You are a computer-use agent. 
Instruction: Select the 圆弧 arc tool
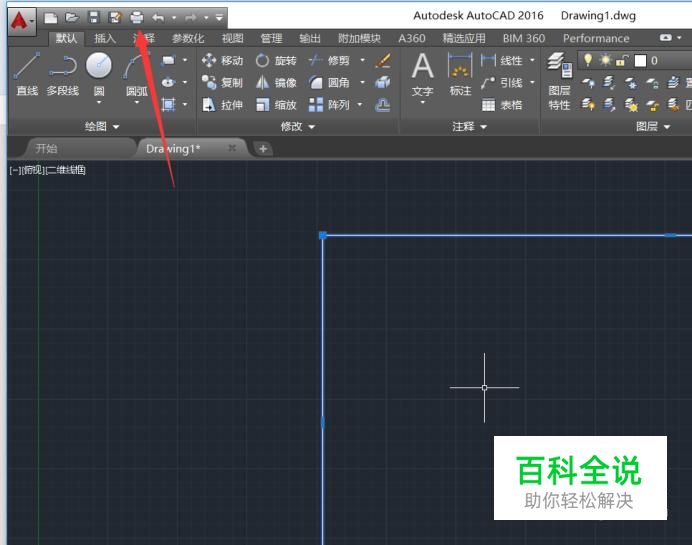pos(137,74)
